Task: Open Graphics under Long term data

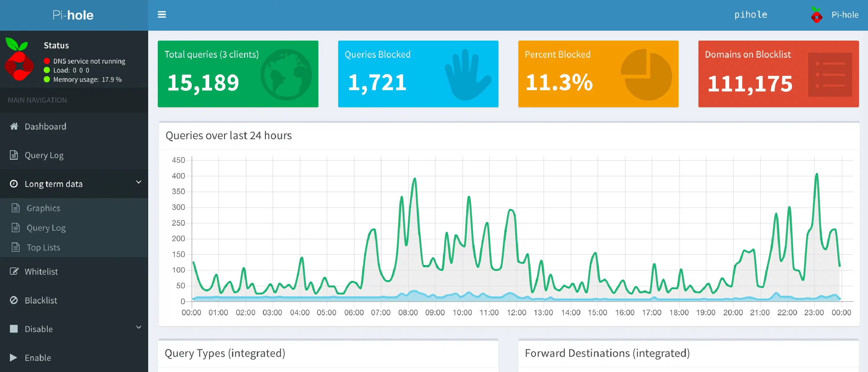Action: pyautogui.click(x=43, y=208)
